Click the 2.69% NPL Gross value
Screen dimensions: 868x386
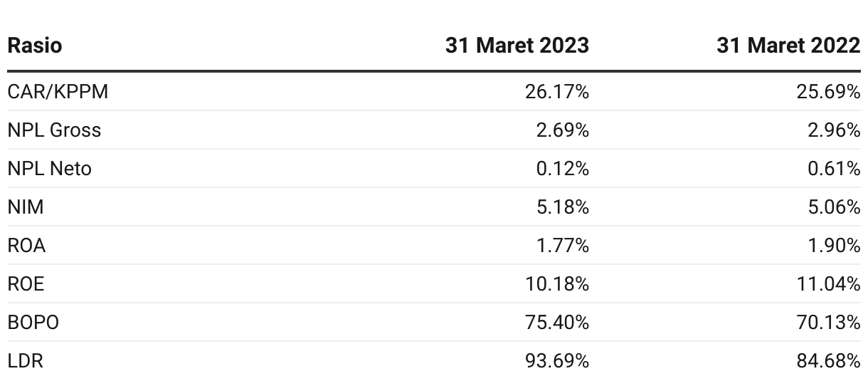click(563, 130)
